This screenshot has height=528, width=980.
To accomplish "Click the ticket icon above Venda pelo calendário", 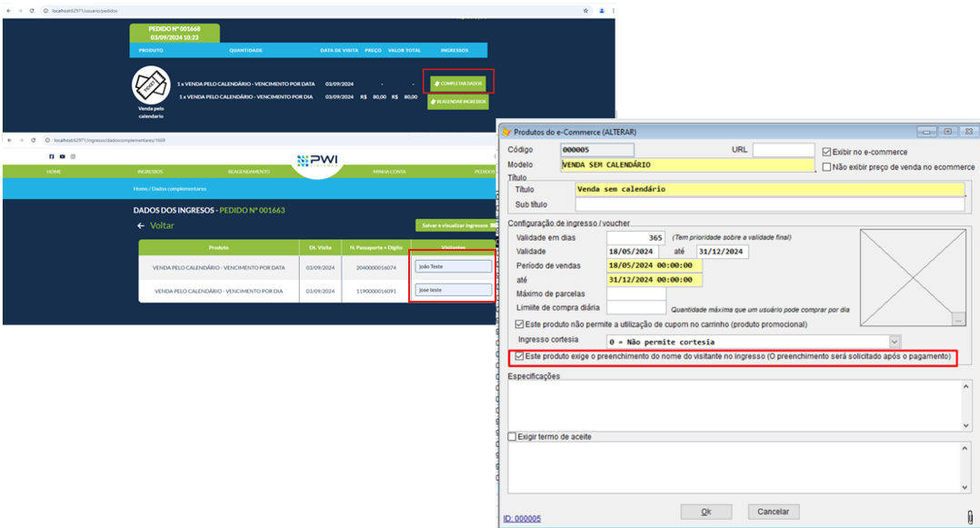I will click(x=152, y=85).
